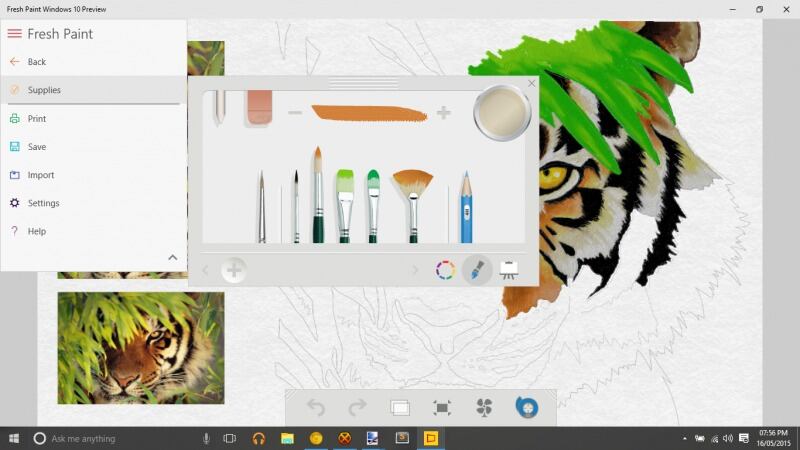
Task: Select the blue pencil tool
Action: pyautogui.click(x=466, y=208)
